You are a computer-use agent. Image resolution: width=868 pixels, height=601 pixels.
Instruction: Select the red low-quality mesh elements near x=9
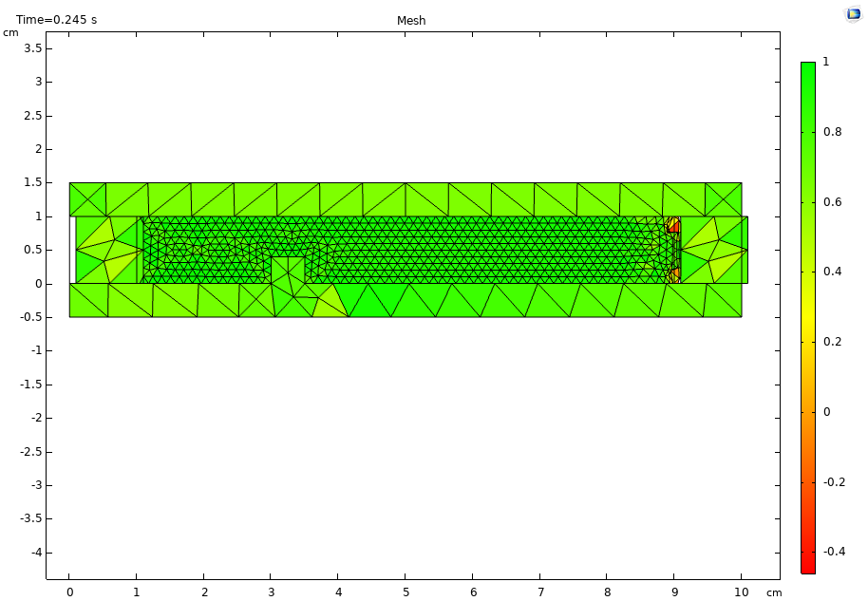point(673,227)
